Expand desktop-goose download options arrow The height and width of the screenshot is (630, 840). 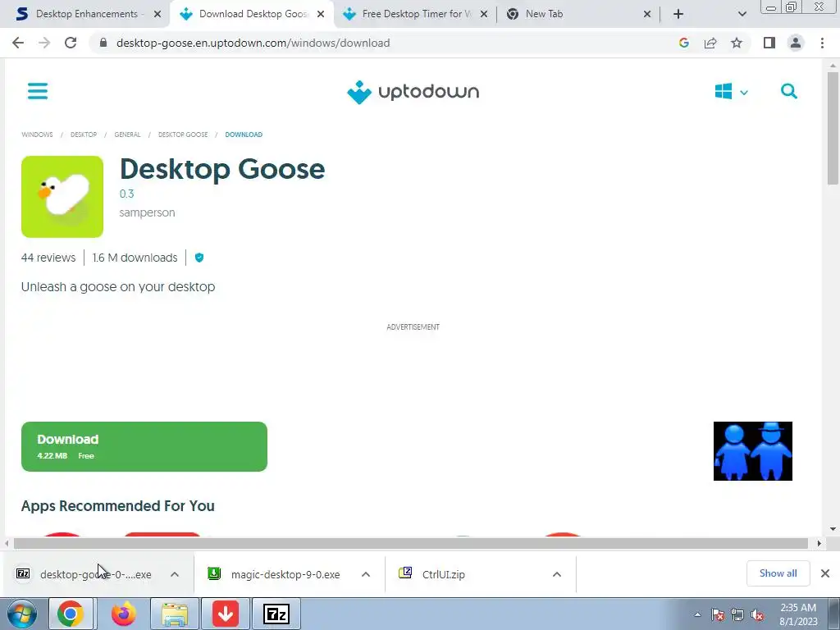(175, 574)
